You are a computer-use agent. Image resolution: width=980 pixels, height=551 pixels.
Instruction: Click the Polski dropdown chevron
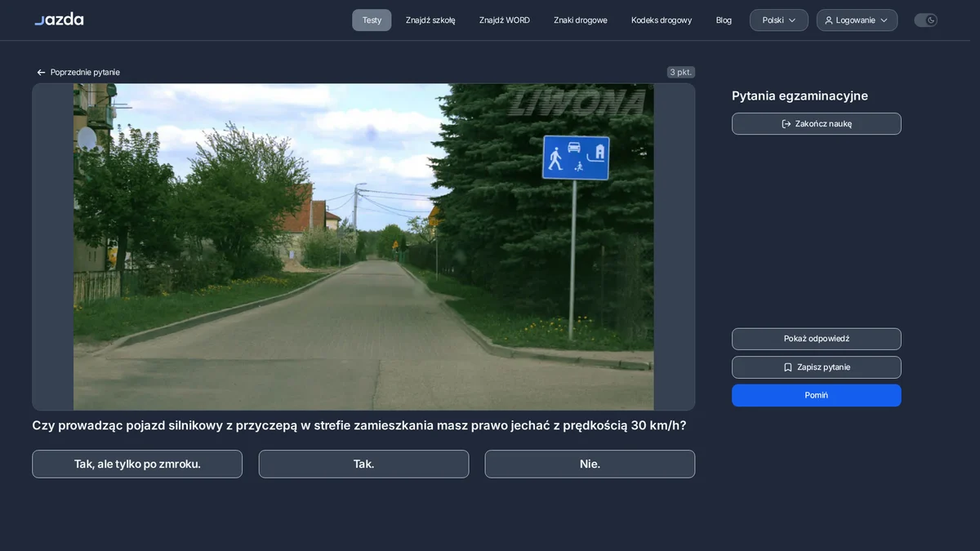[x=792, y=20]
